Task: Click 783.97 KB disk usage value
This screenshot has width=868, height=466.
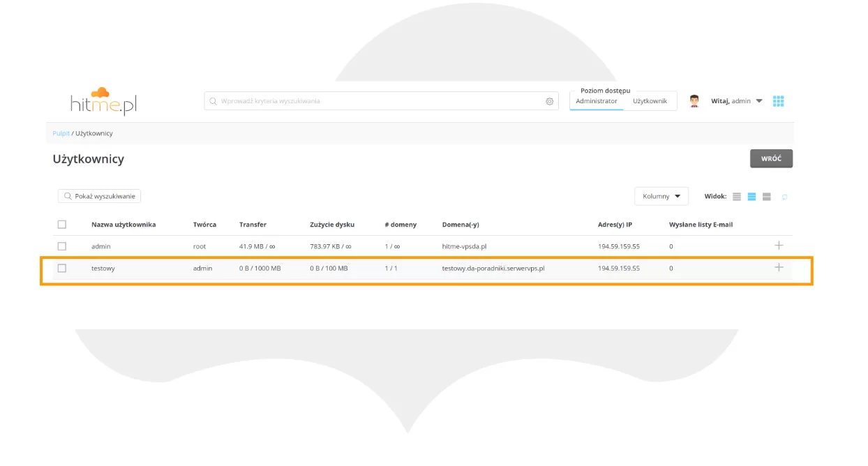Action: pyautogui.click(x=331, y=246)
